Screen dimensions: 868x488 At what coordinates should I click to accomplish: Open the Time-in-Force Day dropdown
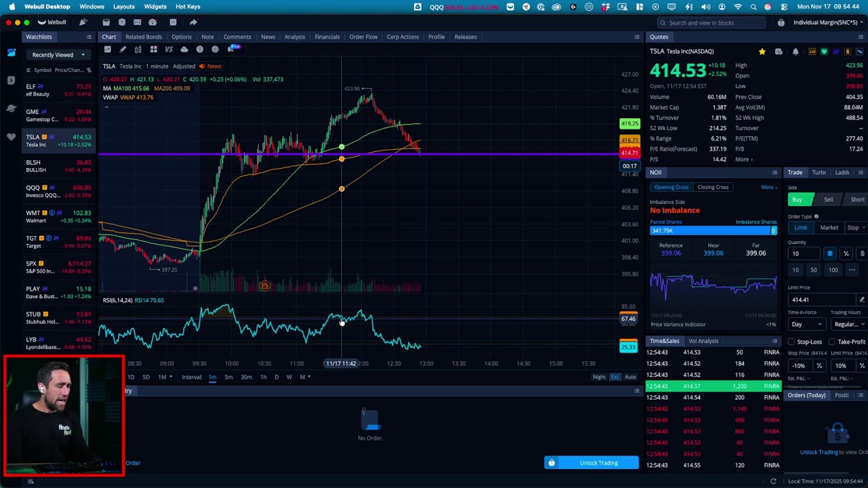pyautogui.click(x=806, y=324)
